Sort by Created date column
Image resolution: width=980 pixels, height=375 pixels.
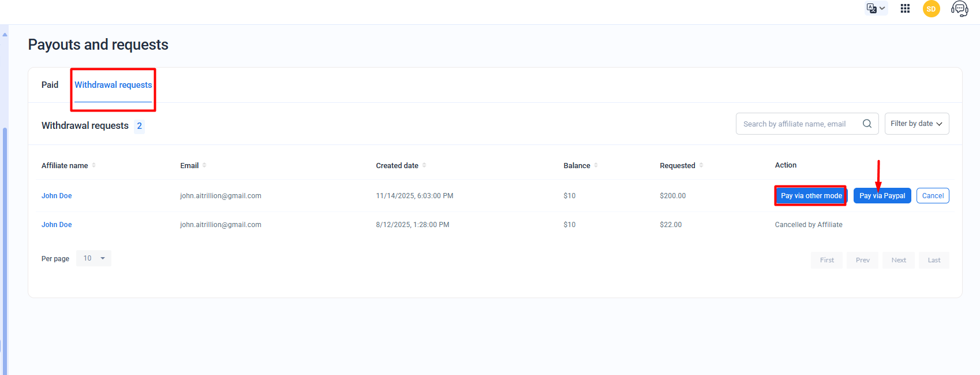424,165
